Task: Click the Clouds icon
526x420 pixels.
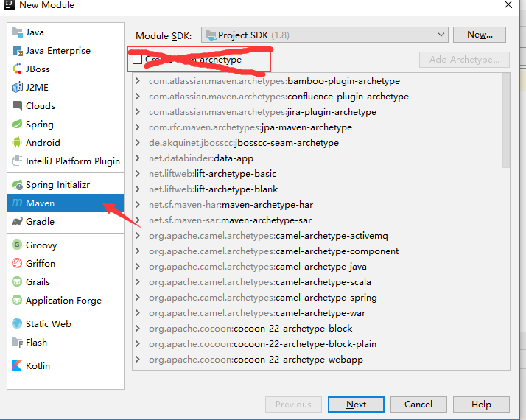Action: 17,105
